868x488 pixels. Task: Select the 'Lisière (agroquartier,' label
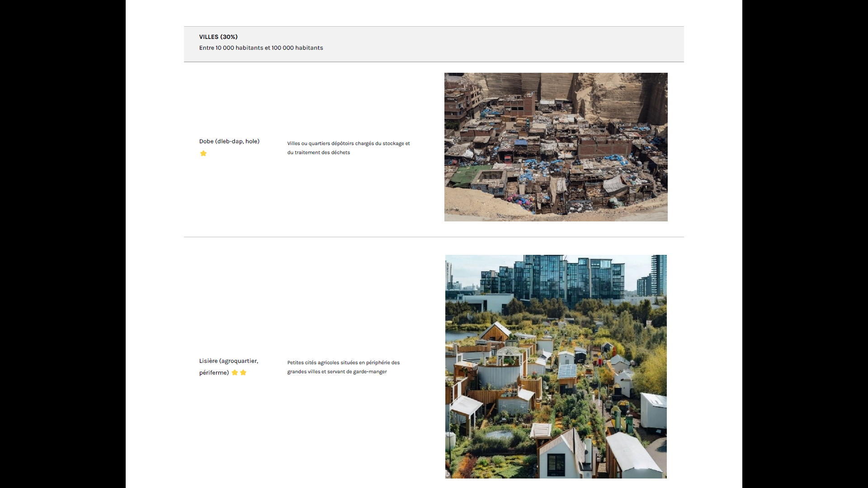coord(228,361)
